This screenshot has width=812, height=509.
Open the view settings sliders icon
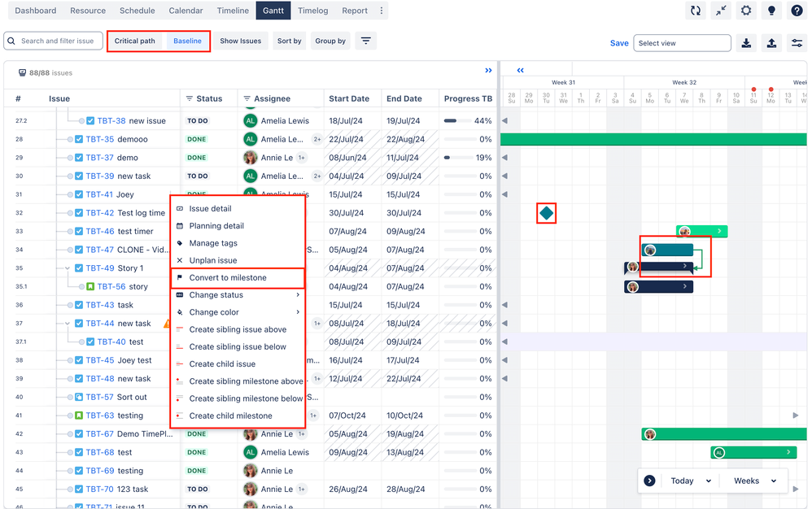click(797, 43)
